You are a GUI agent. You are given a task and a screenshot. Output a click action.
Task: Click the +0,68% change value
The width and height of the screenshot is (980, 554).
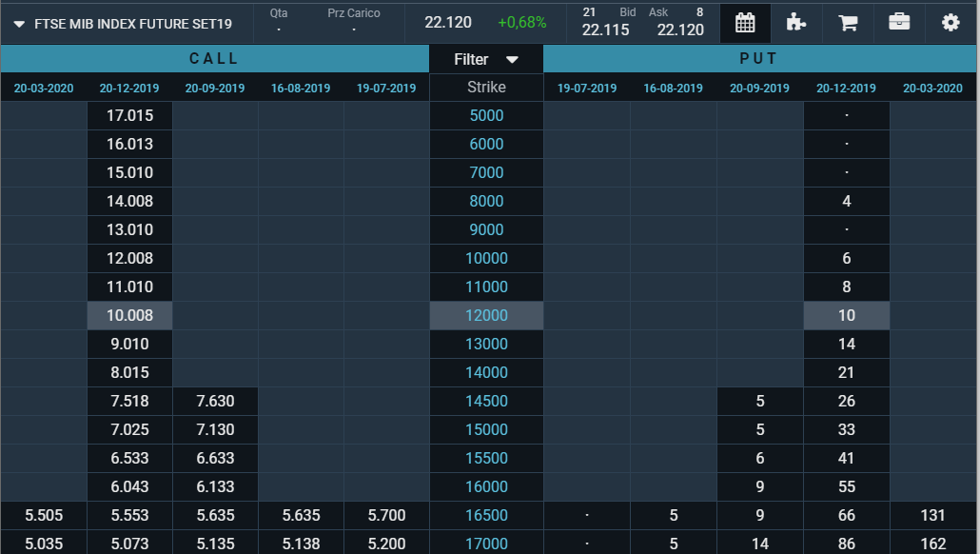point(522,23)
